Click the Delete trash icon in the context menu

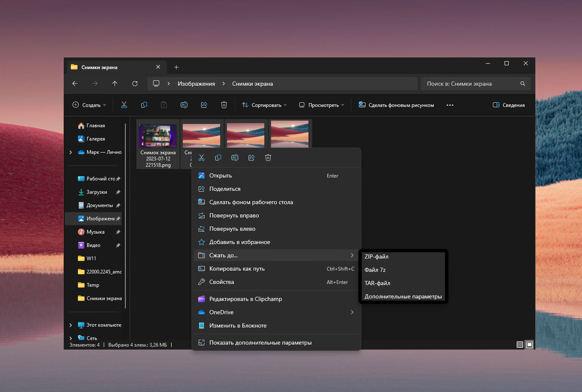click(268, 158)
